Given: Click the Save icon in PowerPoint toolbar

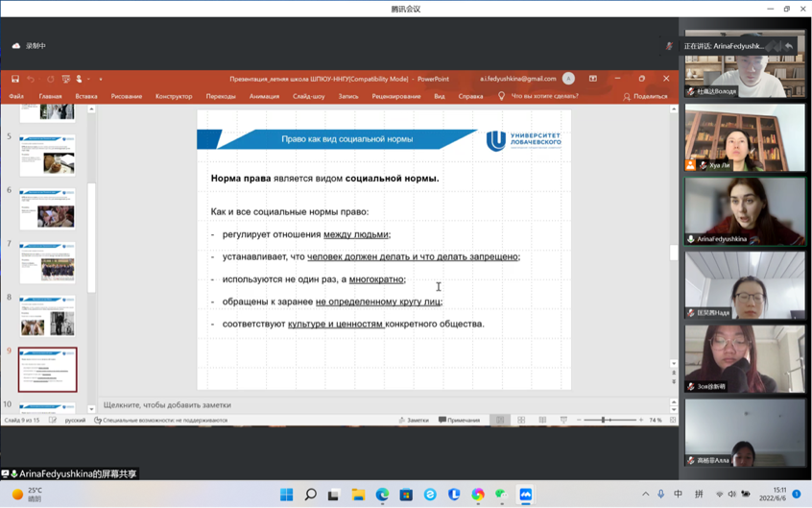Looking at the screenshot, I should [x=15, y=79].
